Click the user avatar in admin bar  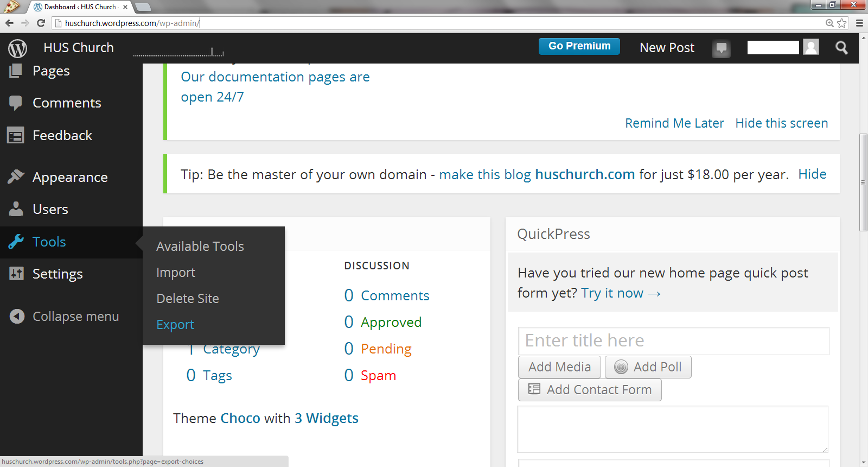(811, 47)
